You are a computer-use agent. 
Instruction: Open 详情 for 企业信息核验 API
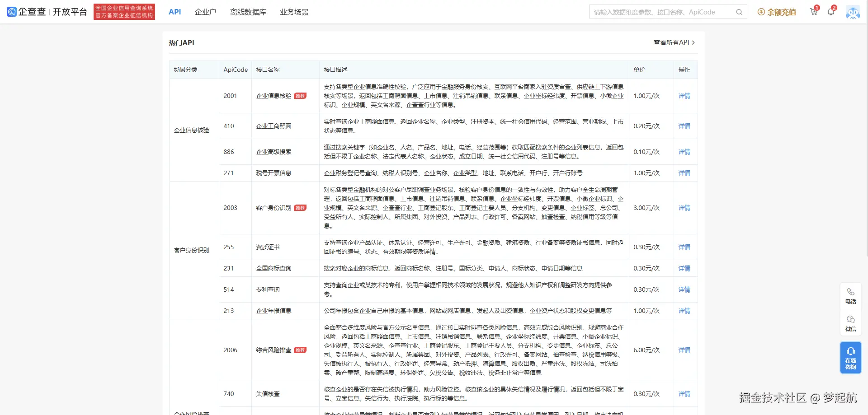[x=684, y=96]
